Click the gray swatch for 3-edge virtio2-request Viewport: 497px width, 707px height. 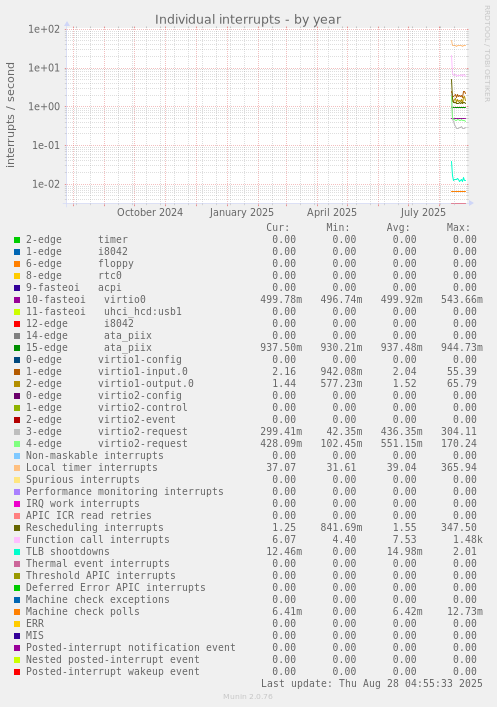pos(17,432)
